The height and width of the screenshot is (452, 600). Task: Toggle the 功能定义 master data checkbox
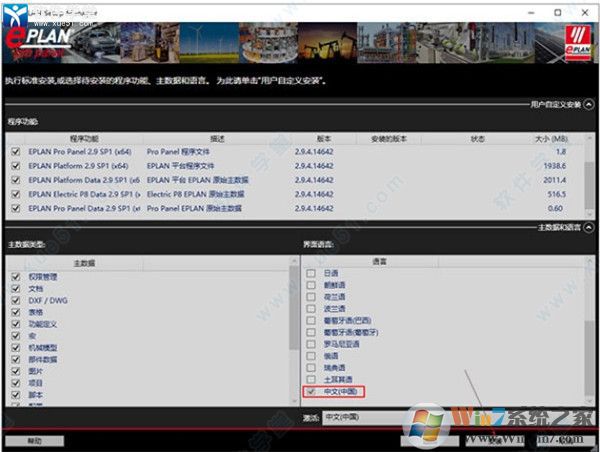tap(16, 324)
